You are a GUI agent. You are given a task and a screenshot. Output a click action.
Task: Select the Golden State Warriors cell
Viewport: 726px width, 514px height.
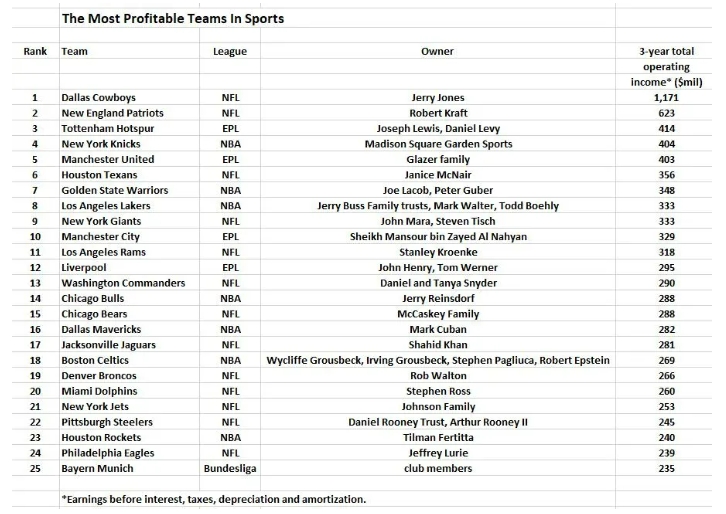pyautogui.click(x=114, y=190)
